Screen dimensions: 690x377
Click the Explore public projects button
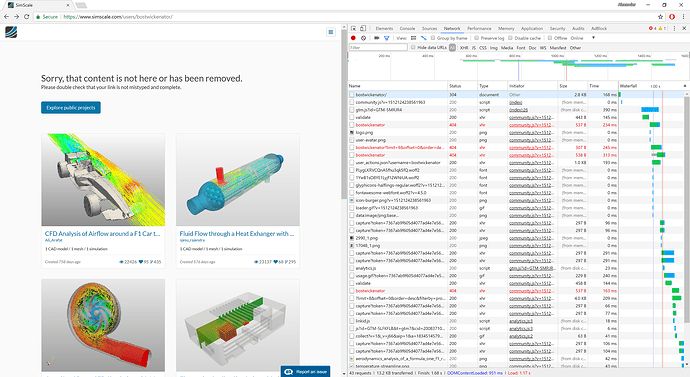tap(71, 107)
